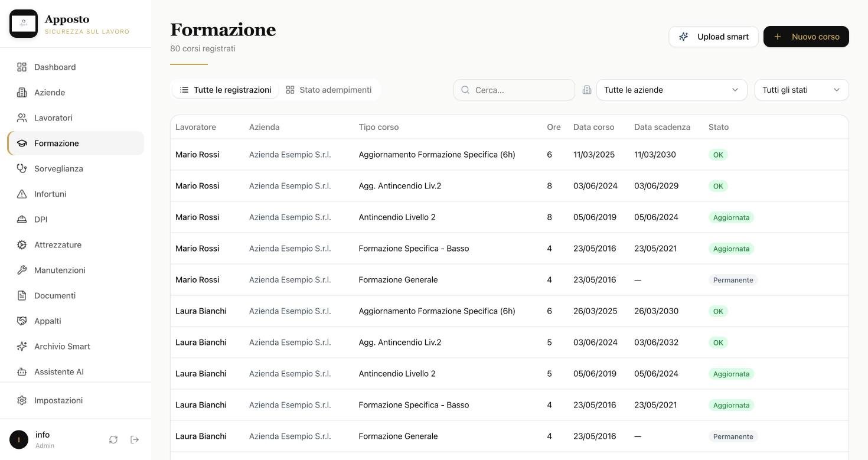
Task: Switch to Stato adempimenti tab
Action: pos(328,90)
